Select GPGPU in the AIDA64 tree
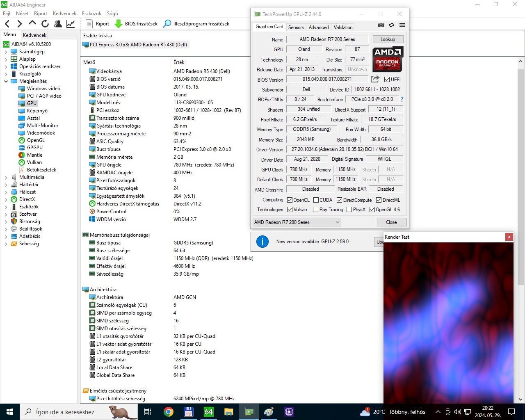The height and width of the screenshot is (420, 525). pyautogui.click(x=34, y=148)
